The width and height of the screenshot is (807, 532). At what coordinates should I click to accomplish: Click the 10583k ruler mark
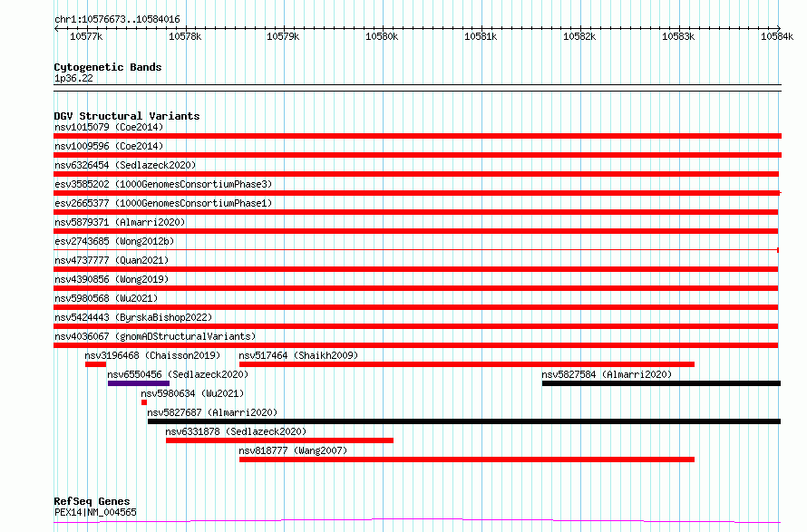(678, 36)
